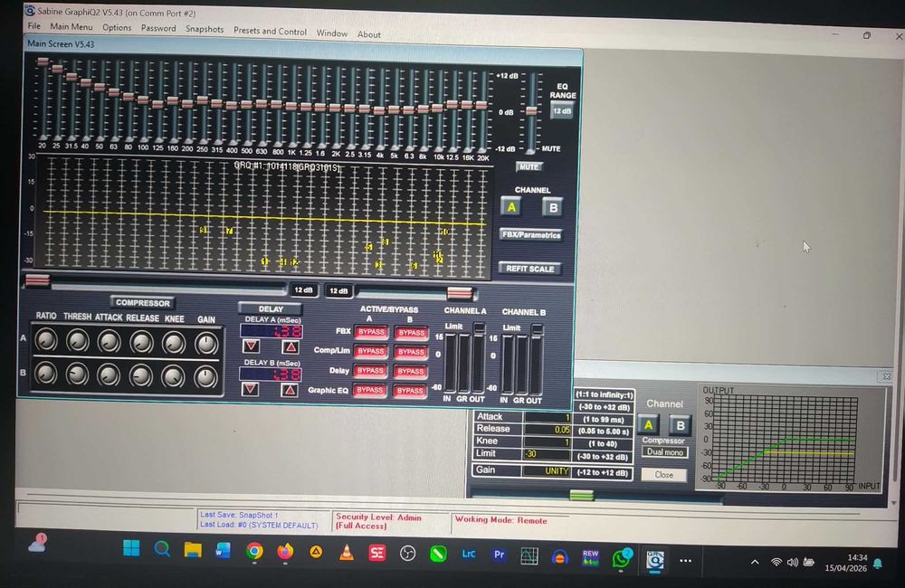Click the channel A Release knob

(141, 343)
